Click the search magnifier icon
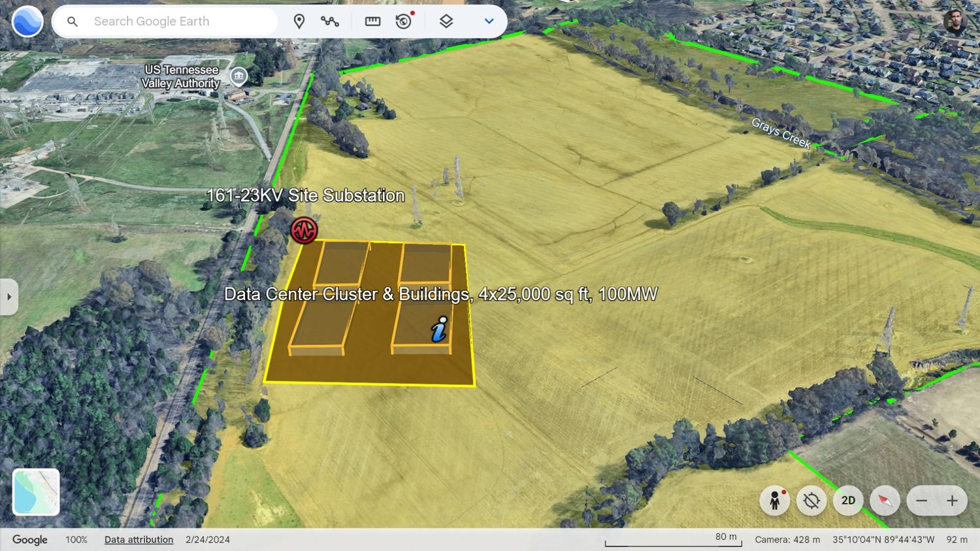The width and height of the screenshot is (980, 551). [x=73, y=22]
